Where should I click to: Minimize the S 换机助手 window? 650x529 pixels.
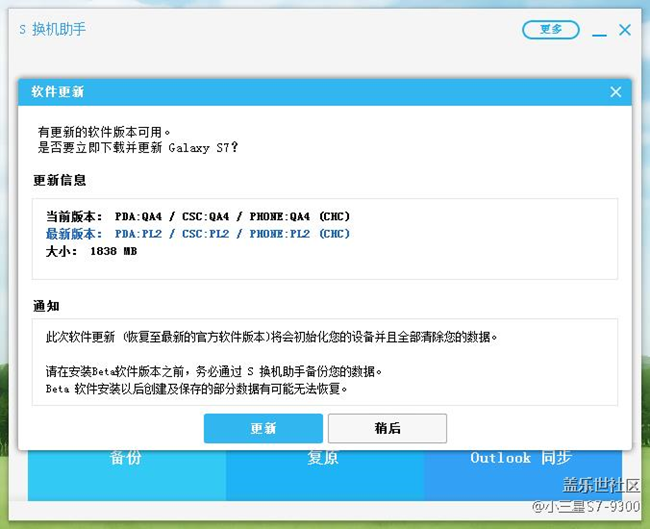click(x=599, y=34)
